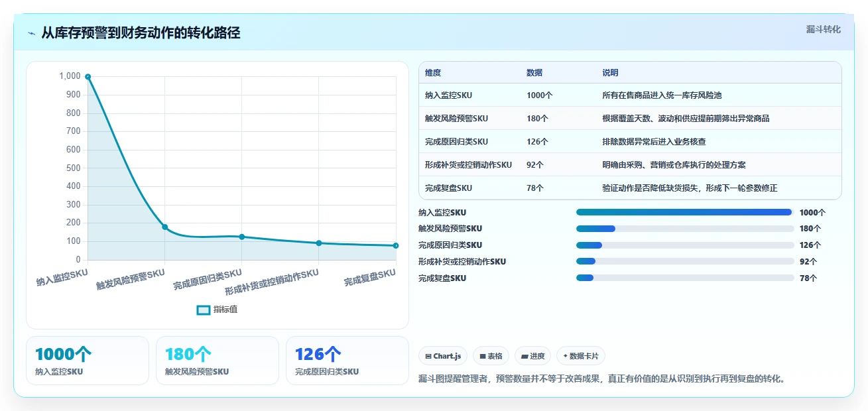Open the 126个 完成原因归类SKU stat card
The width and height of the screenshot is (868, 411).
point(347,361)
